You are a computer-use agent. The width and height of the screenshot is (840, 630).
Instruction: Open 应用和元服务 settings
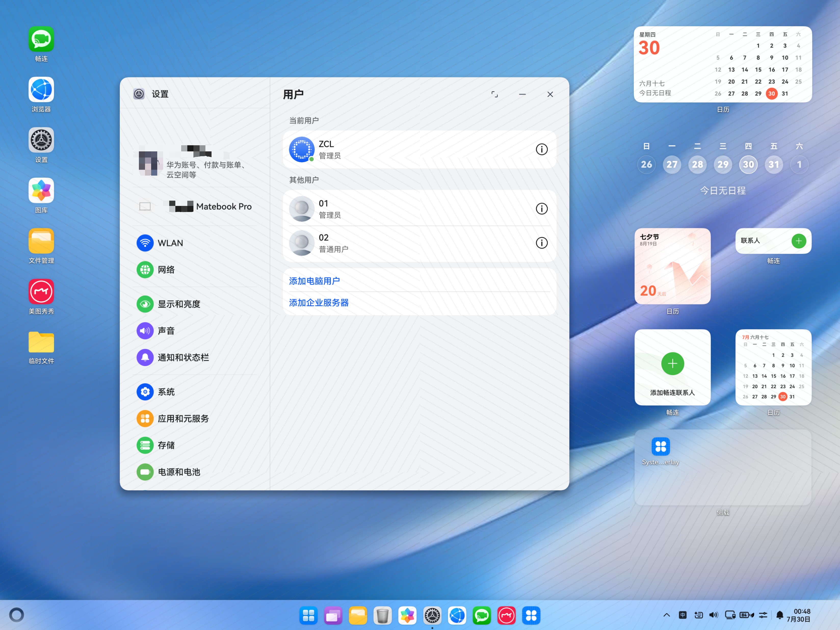tap(195, 418)
